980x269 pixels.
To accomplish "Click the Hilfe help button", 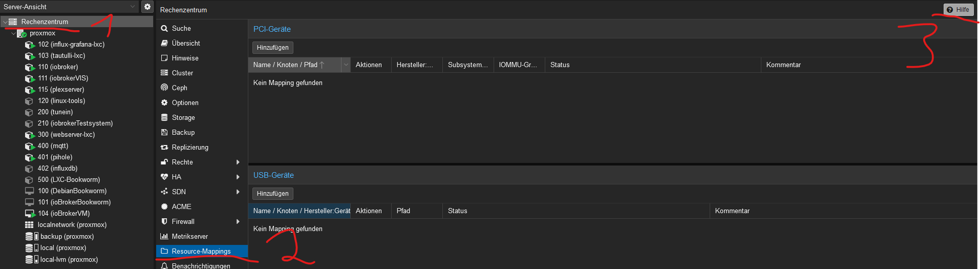I will [x=958, y=10].
